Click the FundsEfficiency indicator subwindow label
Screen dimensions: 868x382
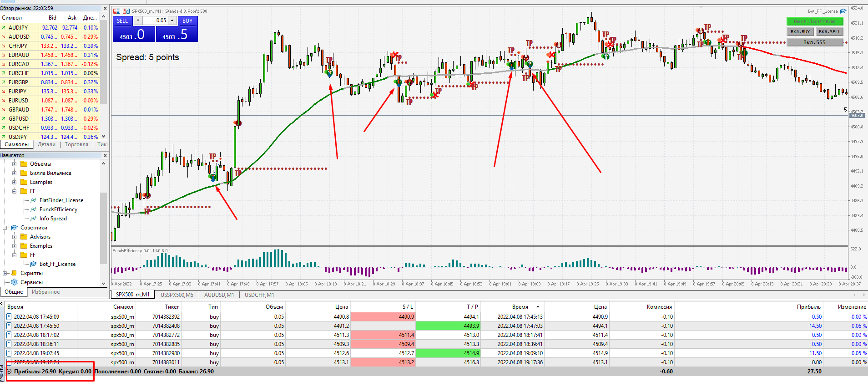[x=140, y=251]
